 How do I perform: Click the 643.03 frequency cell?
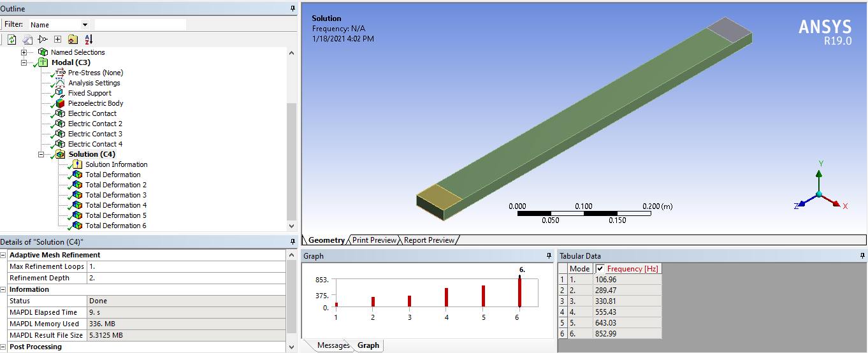pos(627,323)
